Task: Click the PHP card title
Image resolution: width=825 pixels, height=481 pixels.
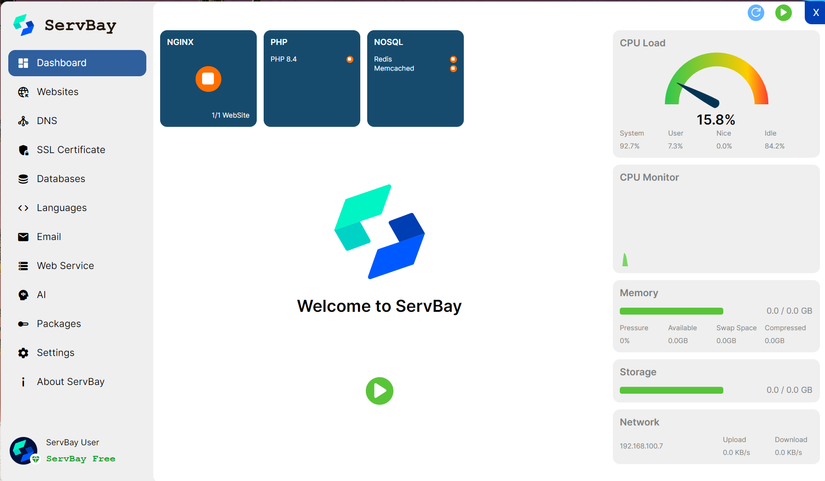Action: click(279, 42)
